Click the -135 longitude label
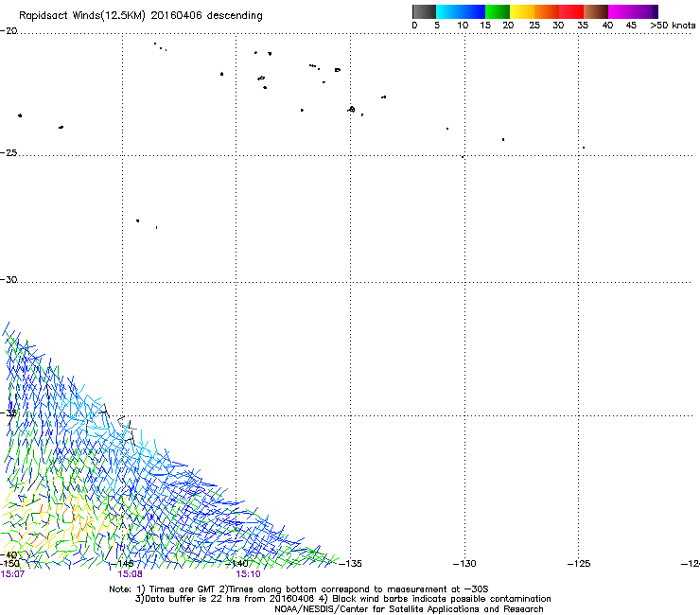The height and width of the screenshot is (615, 700). 350,564
